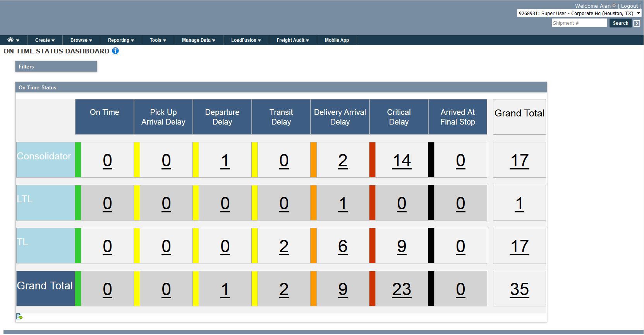Open the Home icon menu
The height and width of the screenshot is (335, 644).
13,40
